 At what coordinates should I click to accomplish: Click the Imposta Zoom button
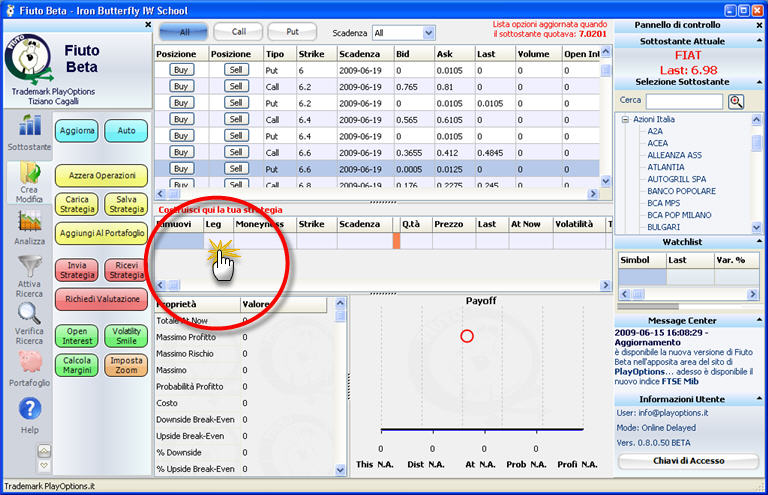(x=126, y=365)
